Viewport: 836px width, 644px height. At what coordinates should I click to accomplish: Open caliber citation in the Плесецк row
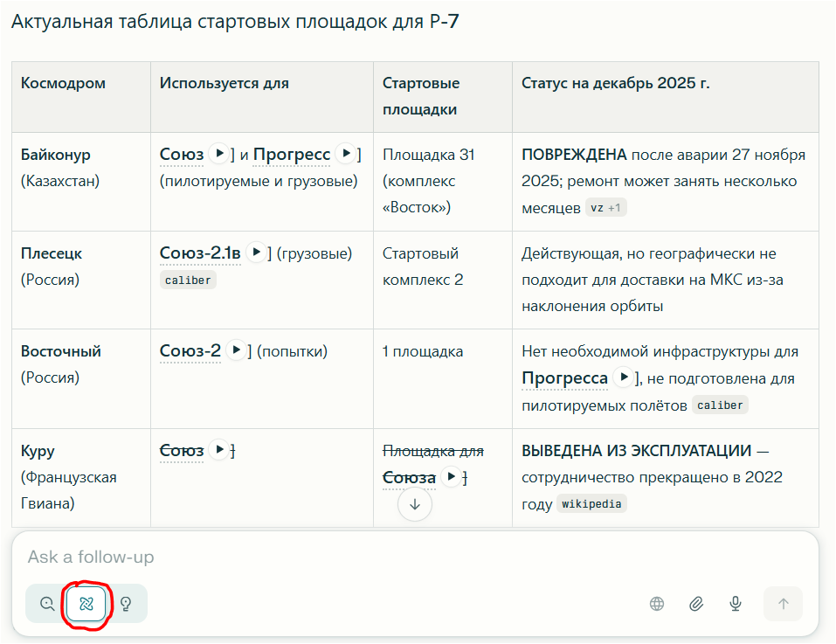click(188, 280)
